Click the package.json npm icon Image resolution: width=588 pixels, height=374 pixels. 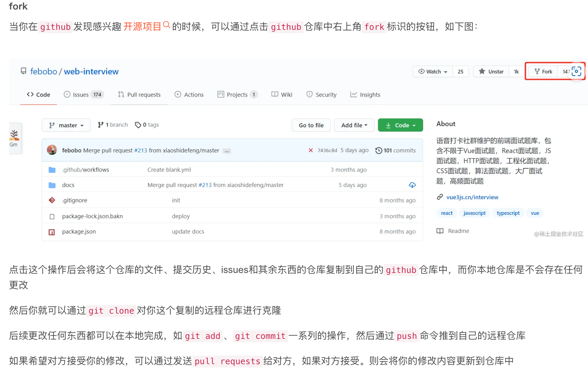tap(52, 232)
